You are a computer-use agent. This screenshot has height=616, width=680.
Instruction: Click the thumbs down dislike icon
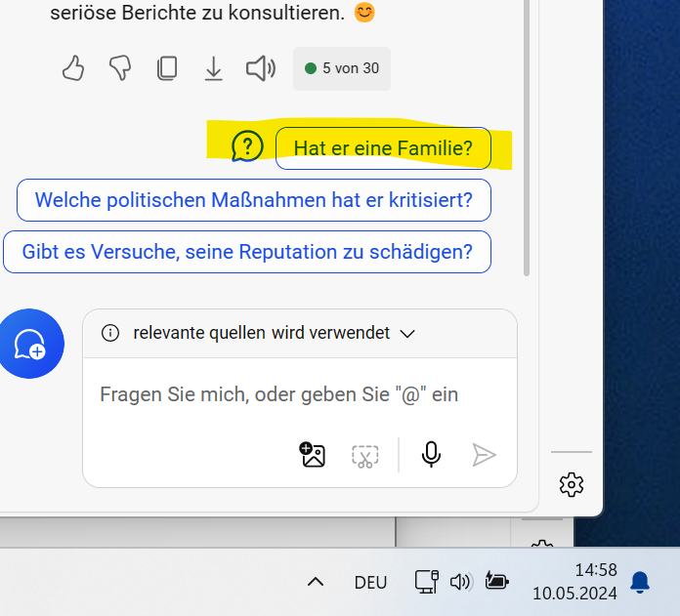pyautogui.click(x=120, y=68)
